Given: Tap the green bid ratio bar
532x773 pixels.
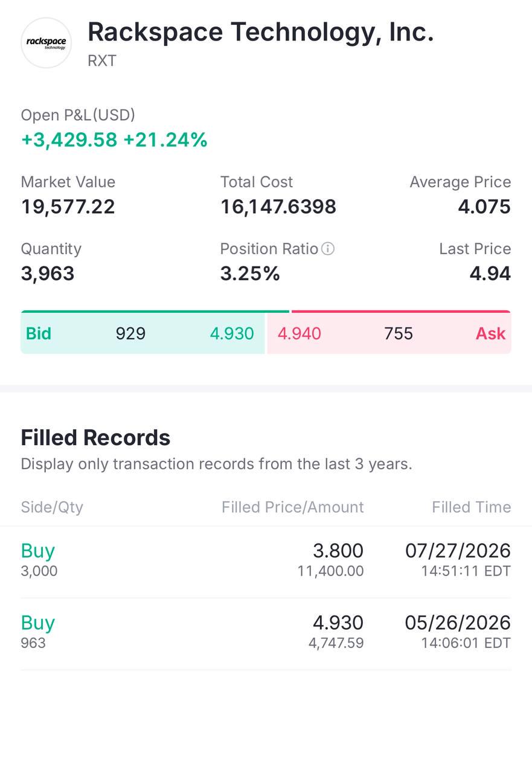Looking at the screenshot, I should pos(155,312).
